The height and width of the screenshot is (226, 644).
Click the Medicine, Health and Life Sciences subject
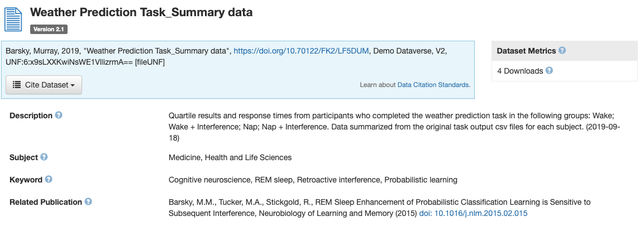click(x=230, y=157)
